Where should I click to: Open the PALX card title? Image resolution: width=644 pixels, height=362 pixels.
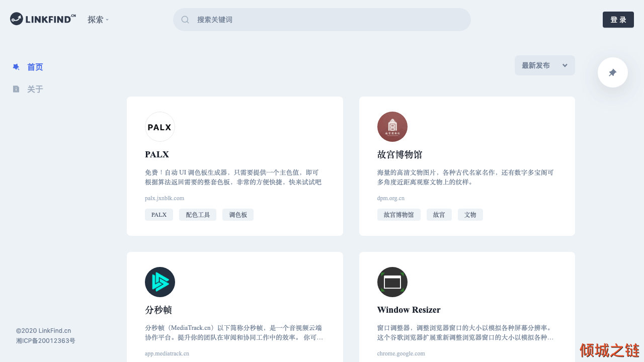tap(157, 154)
